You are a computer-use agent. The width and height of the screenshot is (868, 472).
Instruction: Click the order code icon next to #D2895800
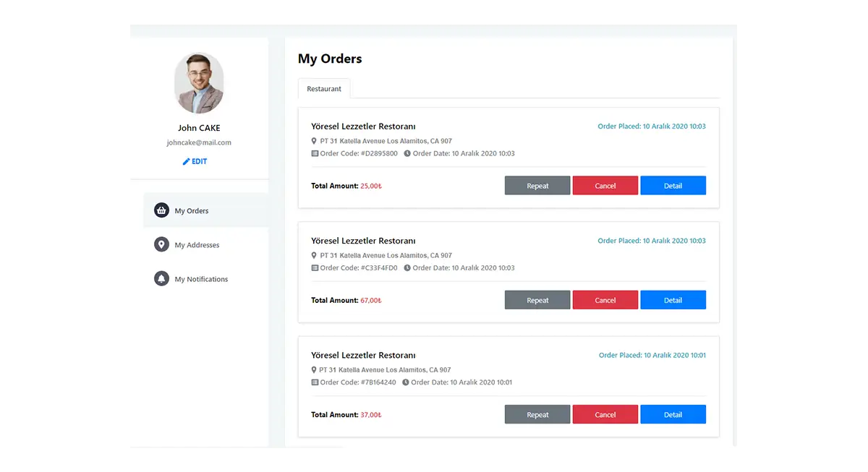[315, 153]
